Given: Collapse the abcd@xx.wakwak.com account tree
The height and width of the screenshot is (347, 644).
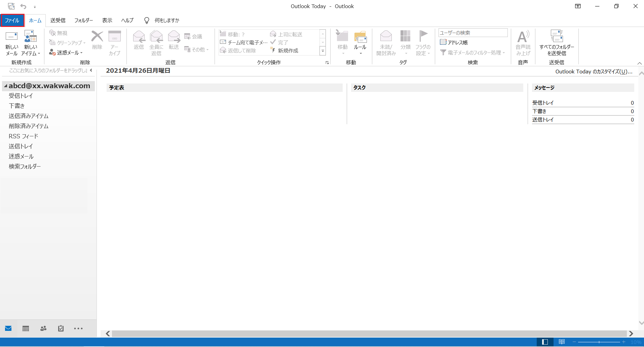Looking at the screenshot, I should click(5, 86).
